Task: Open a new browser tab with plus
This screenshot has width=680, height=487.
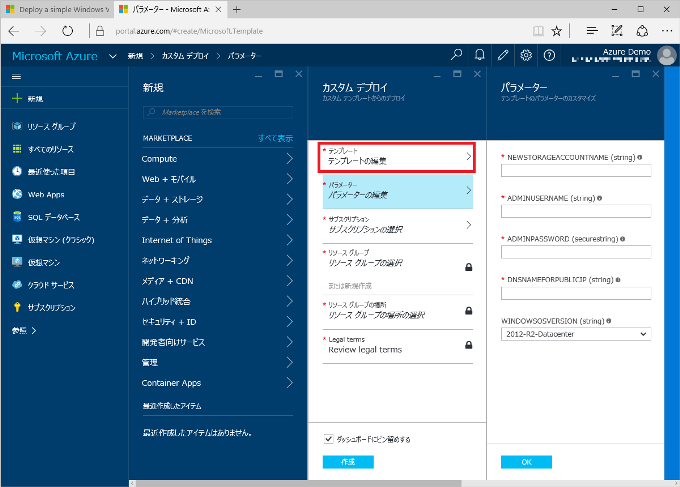Action: point(236,9)
